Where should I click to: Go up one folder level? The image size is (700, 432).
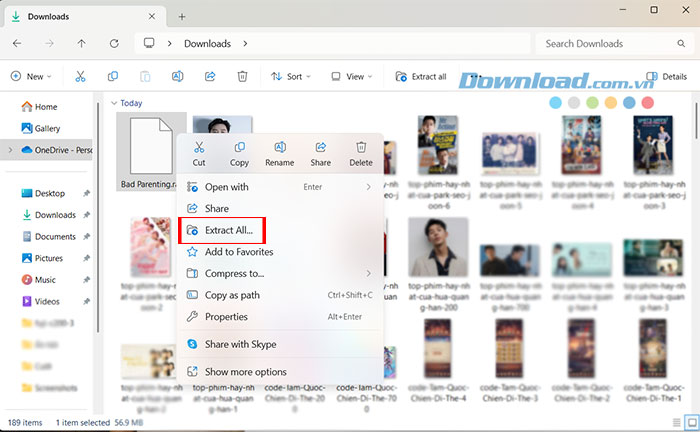coord(82,44)
